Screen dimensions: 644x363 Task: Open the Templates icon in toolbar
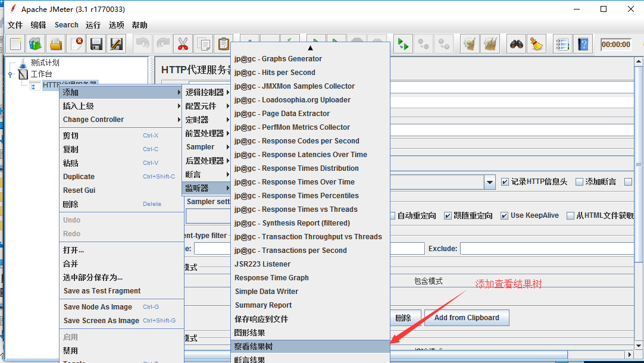[x=36, y=44]
